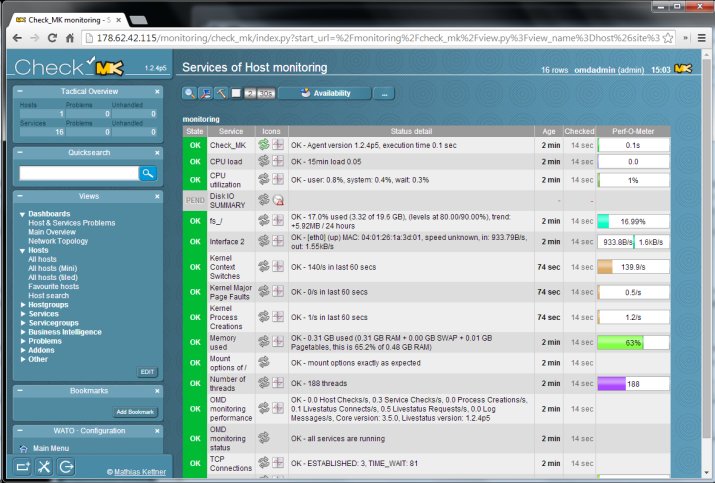Sort the table by the Age column header
The image size is (715, 483).
click(x=549, y=131)
